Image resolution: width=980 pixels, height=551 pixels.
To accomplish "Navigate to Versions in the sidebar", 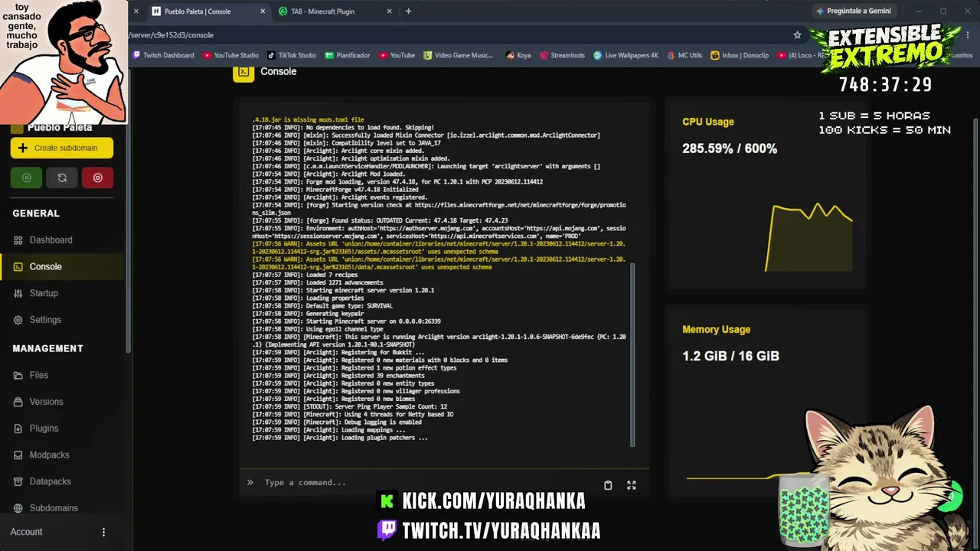I will pyautogui.click(x=46, y=402).
